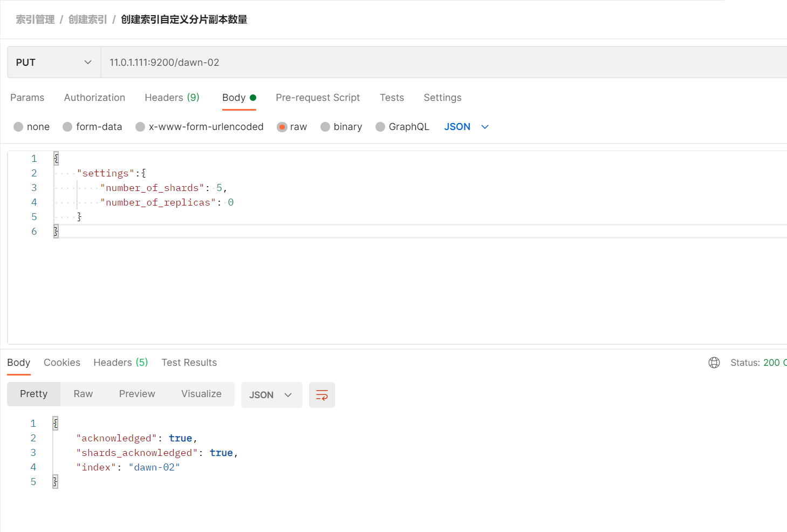
Task: Open the Authorization tab
Action: click(94, 98)
